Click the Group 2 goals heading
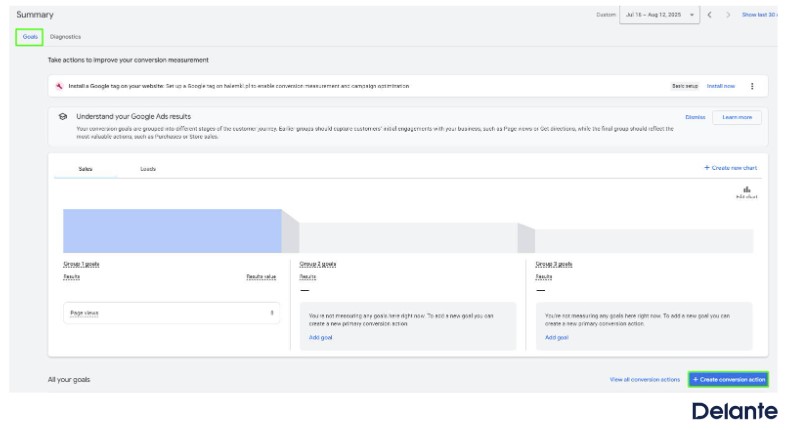 click(x=317, y=264)
